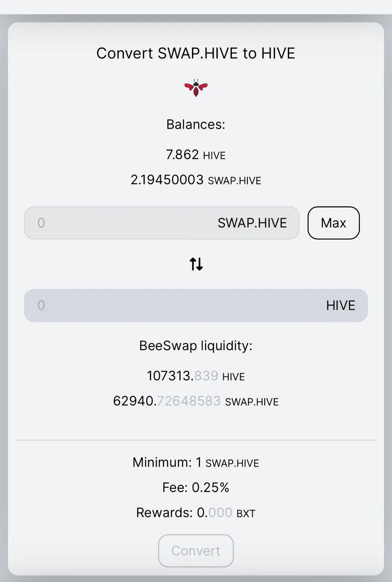
Task: Click the Convert SWAP.HIVE to HIVE heading
Action: pyautogui.click(x=196, y=53)
